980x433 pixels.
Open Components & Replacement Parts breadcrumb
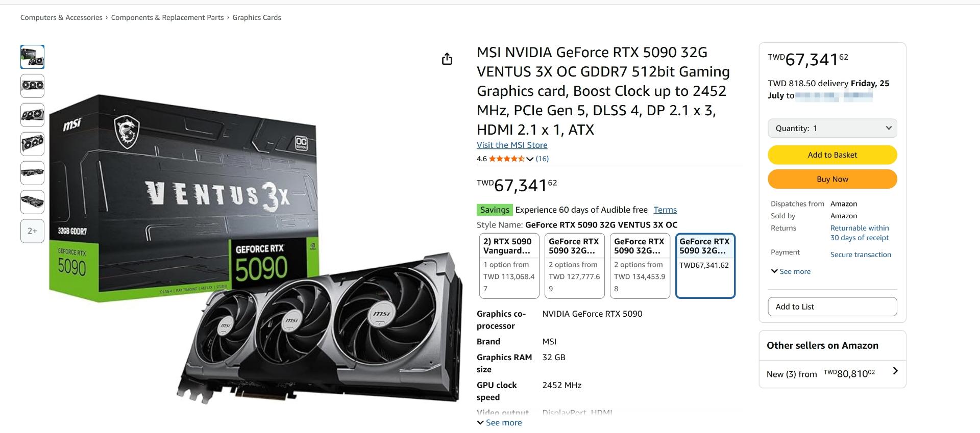tap(167, 17)
